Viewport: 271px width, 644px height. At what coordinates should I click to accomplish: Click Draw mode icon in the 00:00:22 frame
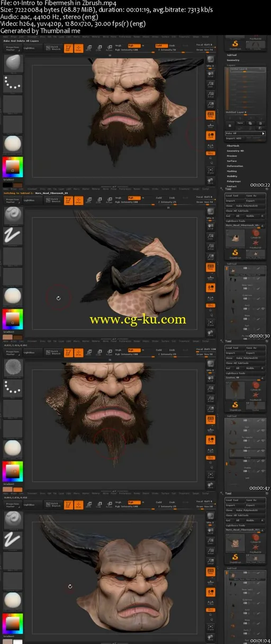78,49
